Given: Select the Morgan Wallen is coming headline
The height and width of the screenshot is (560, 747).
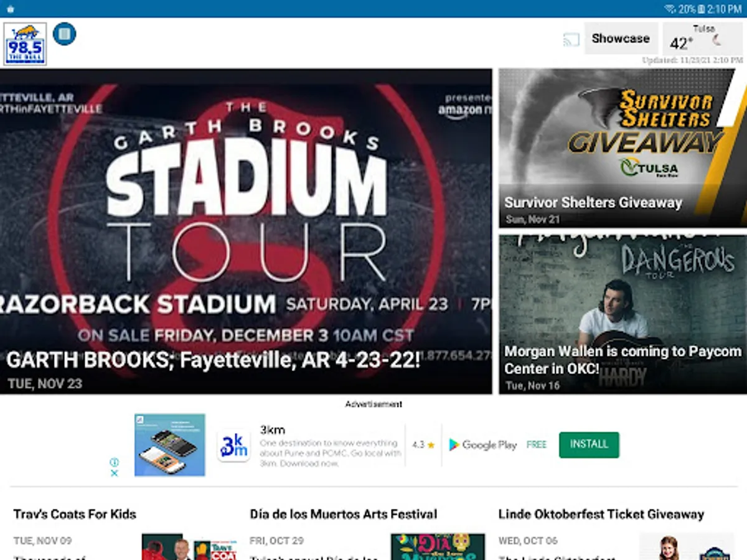Looking at the screenshot, I should 622,360.
